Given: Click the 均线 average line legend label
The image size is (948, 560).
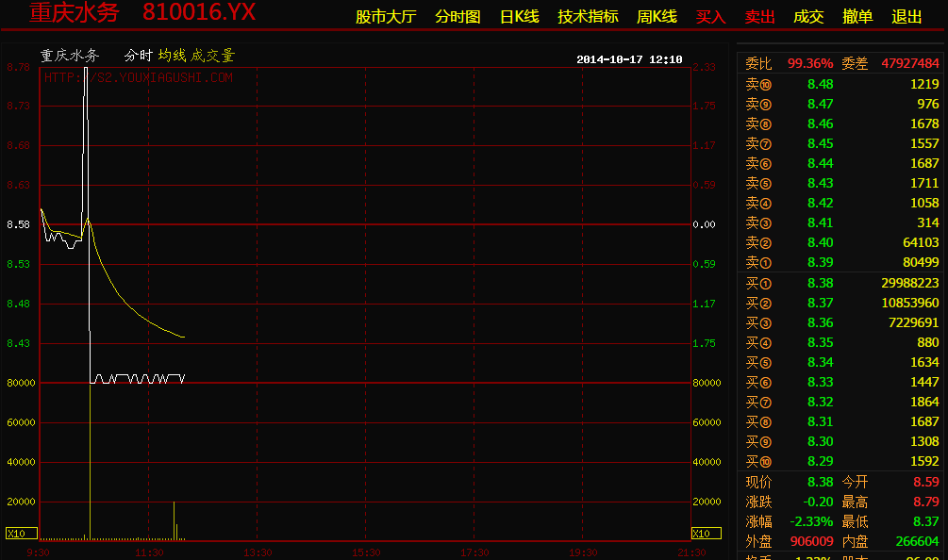Looking at the screenshot, I should click(172, 56).
